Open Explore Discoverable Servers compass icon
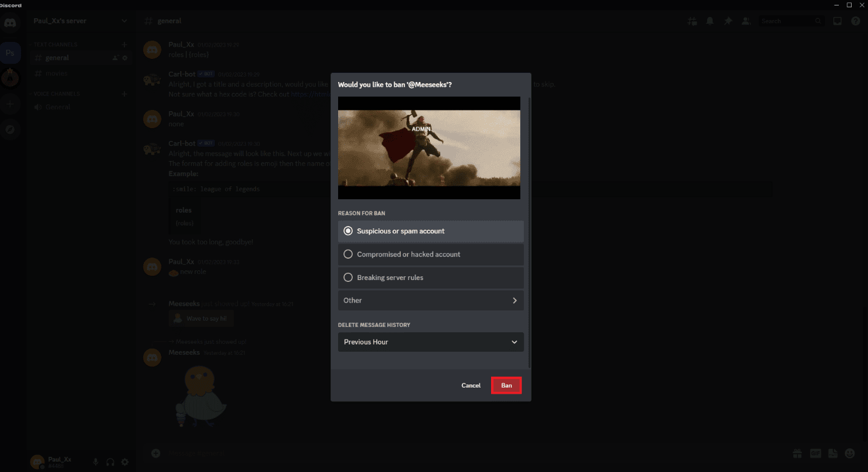Viewport: 868px width, 472px height. [x=10, y=129]
